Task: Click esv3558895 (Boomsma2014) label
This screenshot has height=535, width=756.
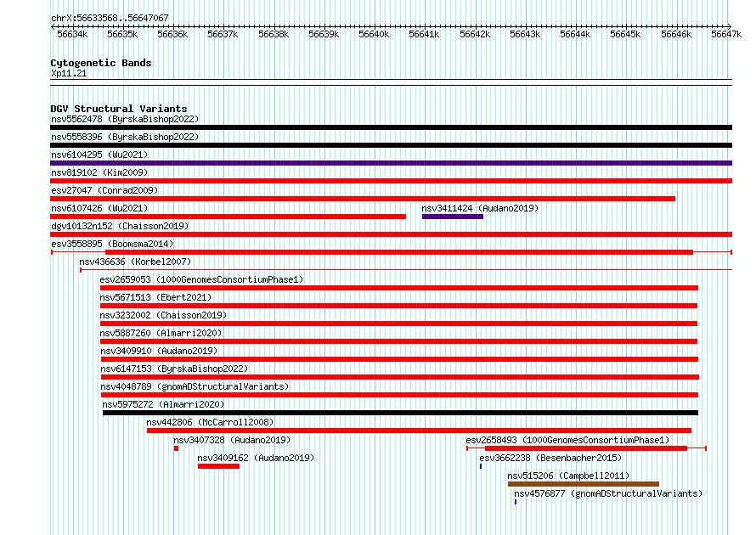Action: 112,244
